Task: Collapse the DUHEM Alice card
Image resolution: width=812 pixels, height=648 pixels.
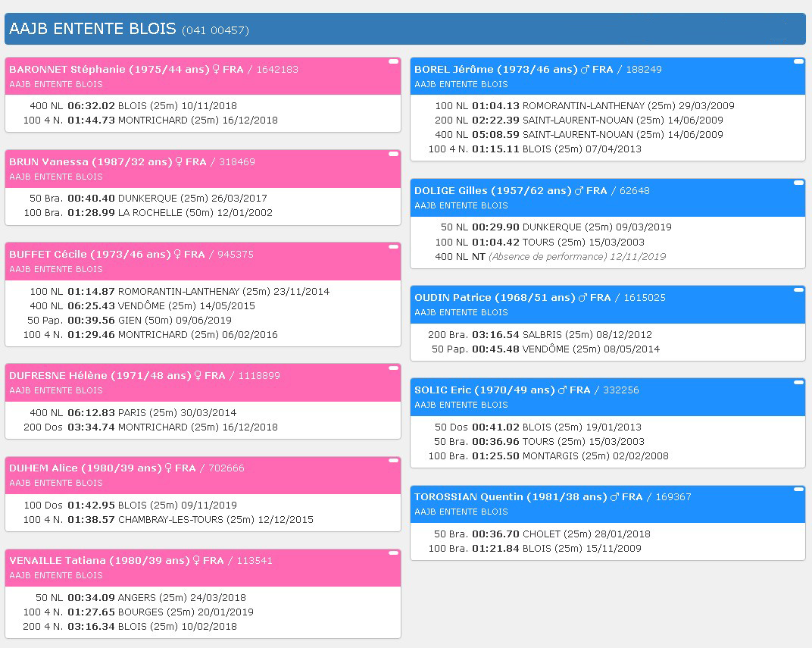Action: tap(394, 461)
